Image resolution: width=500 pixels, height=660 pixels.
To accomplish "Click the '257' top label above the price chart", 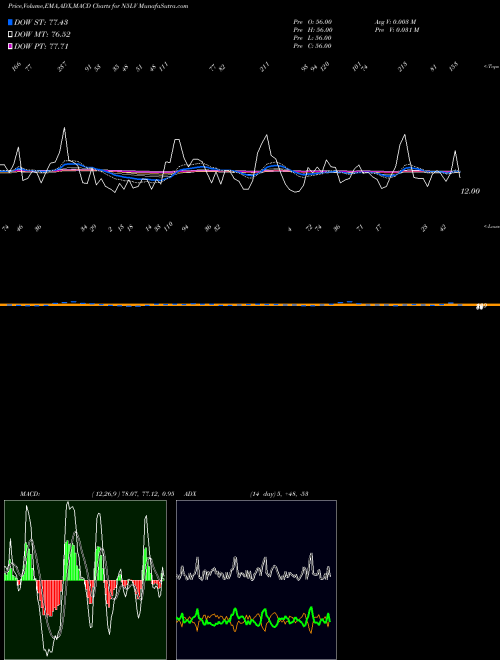I will click(62, 67).
